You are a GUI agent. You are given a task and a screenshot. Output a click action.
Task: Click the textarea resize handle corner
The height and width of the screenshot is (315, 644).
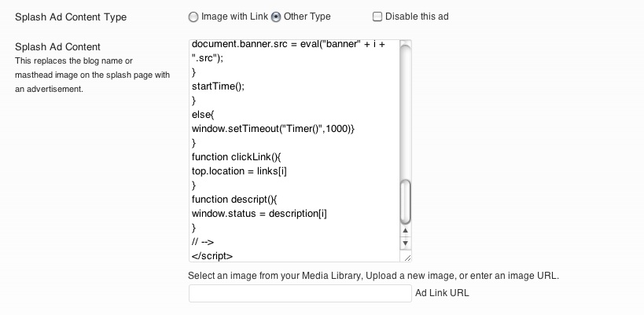click(407, 257)
